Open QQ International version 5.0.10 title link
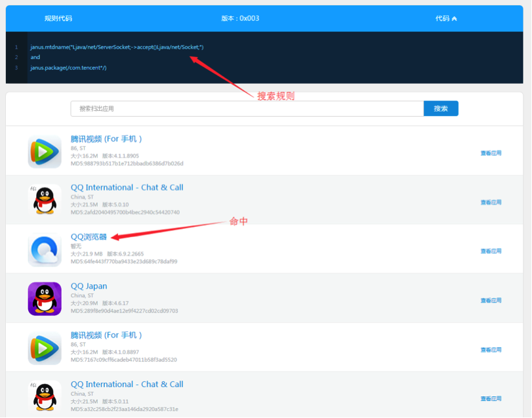This screenshot has height=418, width=532. pos(127,187)
